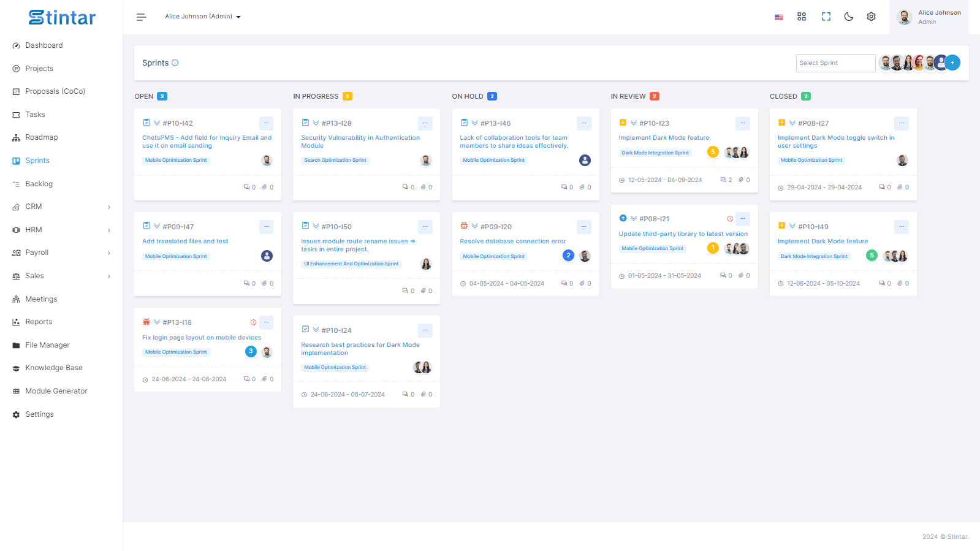
Task: Open 'Update third-party library to latest version'
Action: coord(683,234)
